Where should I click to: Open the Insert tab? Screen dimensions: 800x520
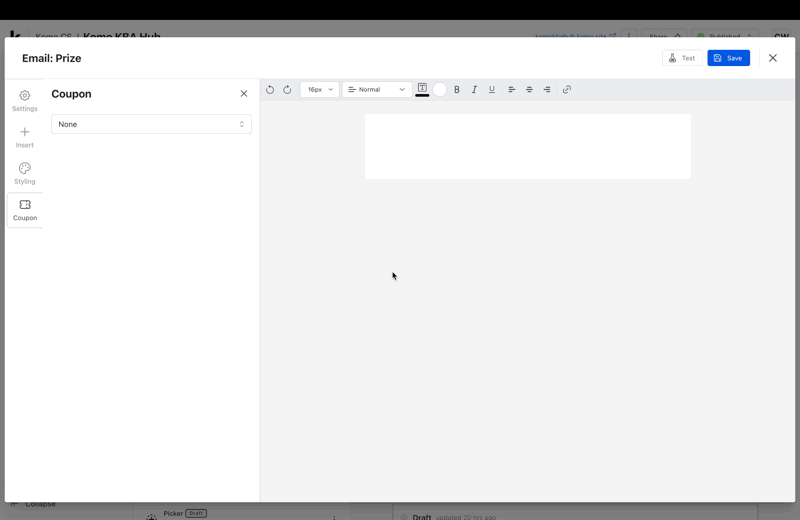[25, 137]
